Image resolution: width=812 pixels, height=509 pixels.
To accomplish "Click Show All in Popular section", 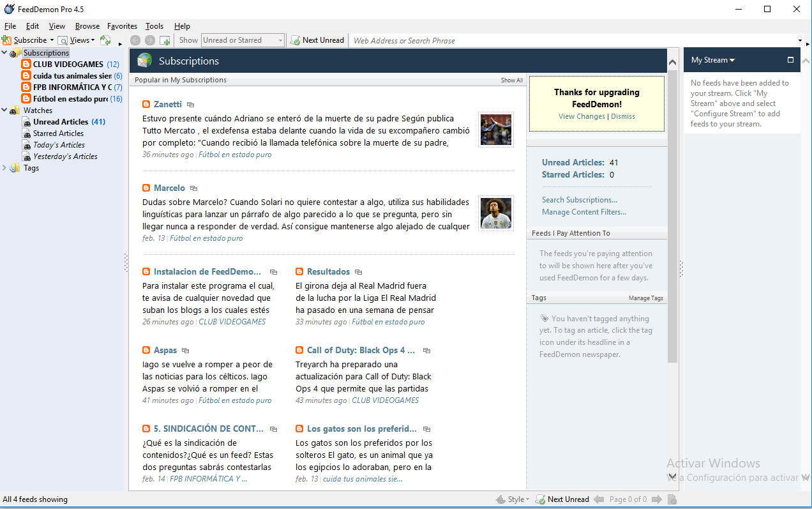I will 512,80.
